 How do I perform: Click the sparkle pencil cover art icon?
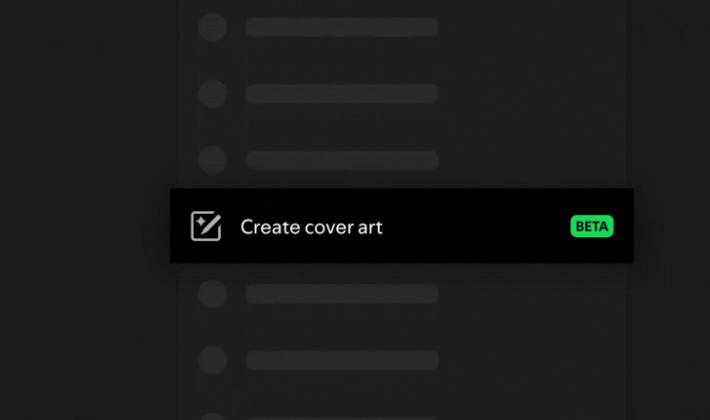[x=206, y=226]
